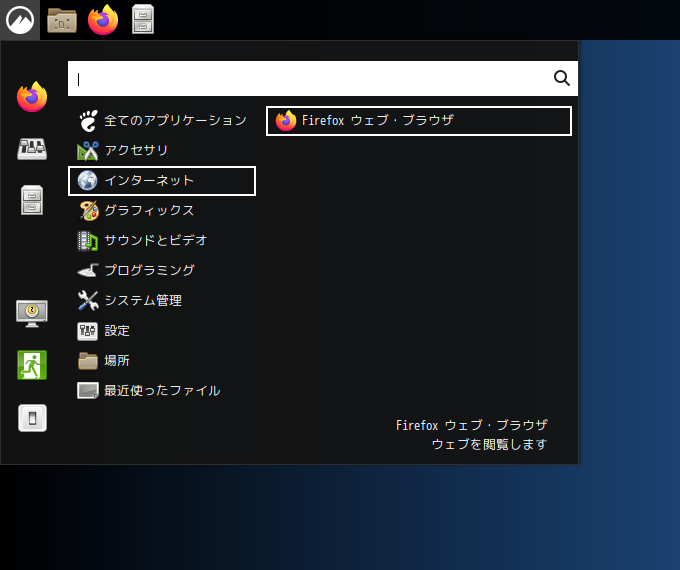This screenshot has height=570, width=680.
Task: Select システム管理 category
Action: coord(162,301)
